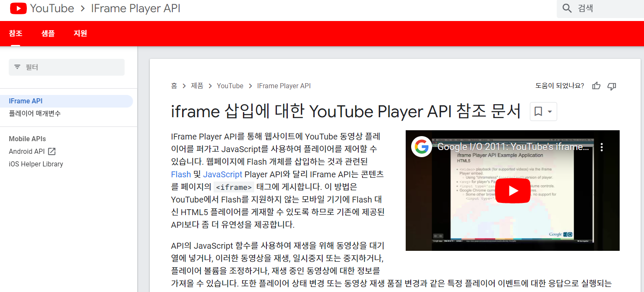This screenshot has height=292, width=644.
Task: Click the 제품 breadcrumb link
Action: [x=197, y=86]
